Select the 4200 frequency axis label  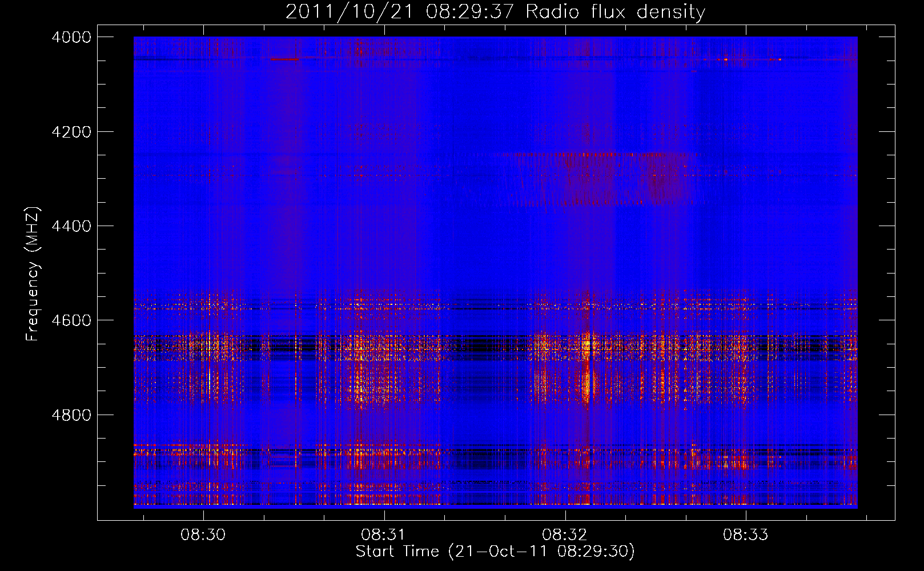coord(71,132)
